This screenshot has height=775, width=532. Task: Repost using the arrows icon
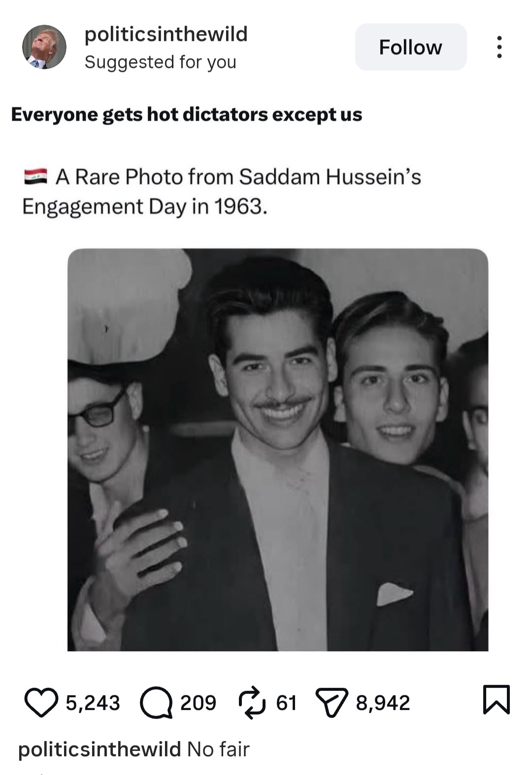(251, 703)
